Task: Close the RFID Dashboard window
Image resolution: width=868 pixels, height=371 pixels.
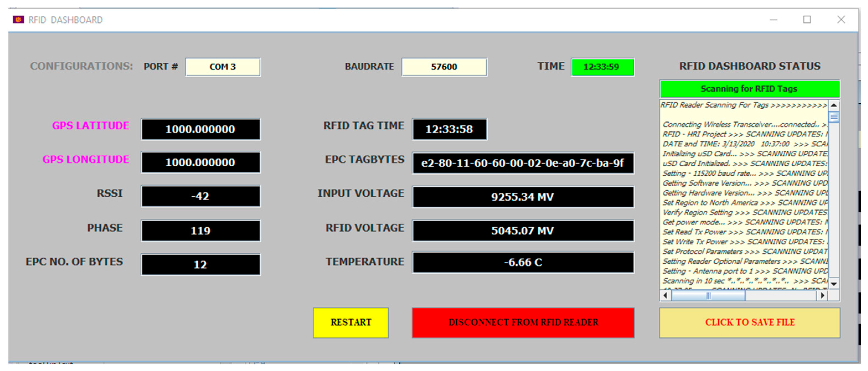Action: coord(841,20)
